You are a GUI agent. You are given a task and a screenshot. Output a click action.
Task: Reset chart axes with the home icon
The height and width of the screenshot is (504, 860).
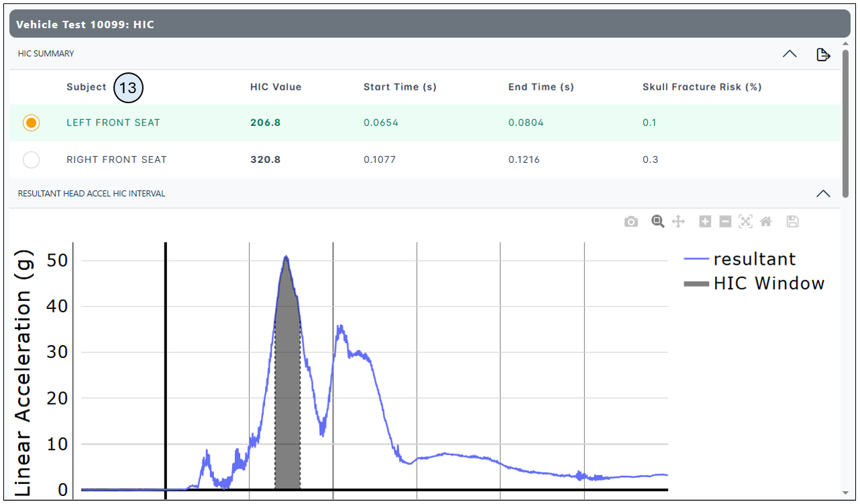(765, 221)
